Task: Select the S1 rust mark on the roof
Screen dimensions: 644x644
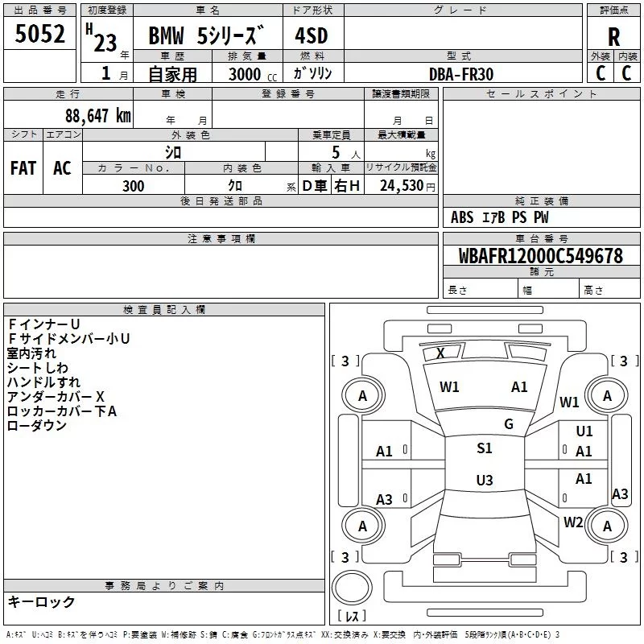Action: click(484, 448)
